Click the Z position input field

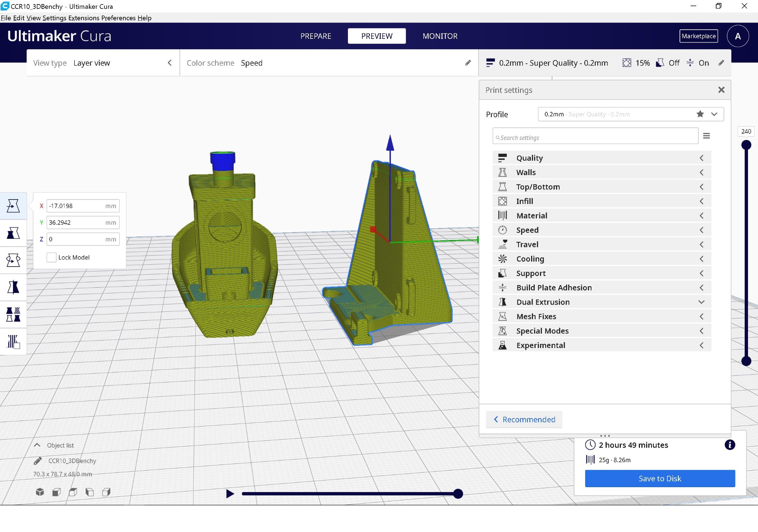point(83,239)
